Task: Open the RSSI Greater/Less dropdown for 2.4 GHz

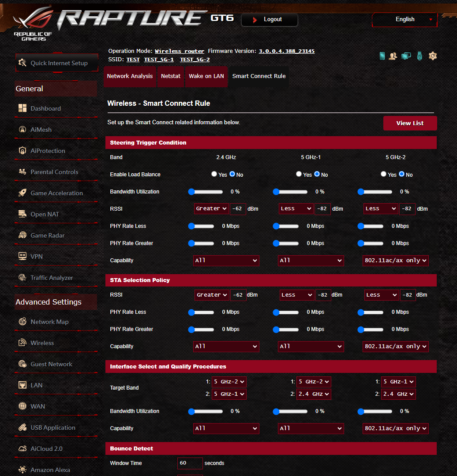Action: [x=211, y=208]
